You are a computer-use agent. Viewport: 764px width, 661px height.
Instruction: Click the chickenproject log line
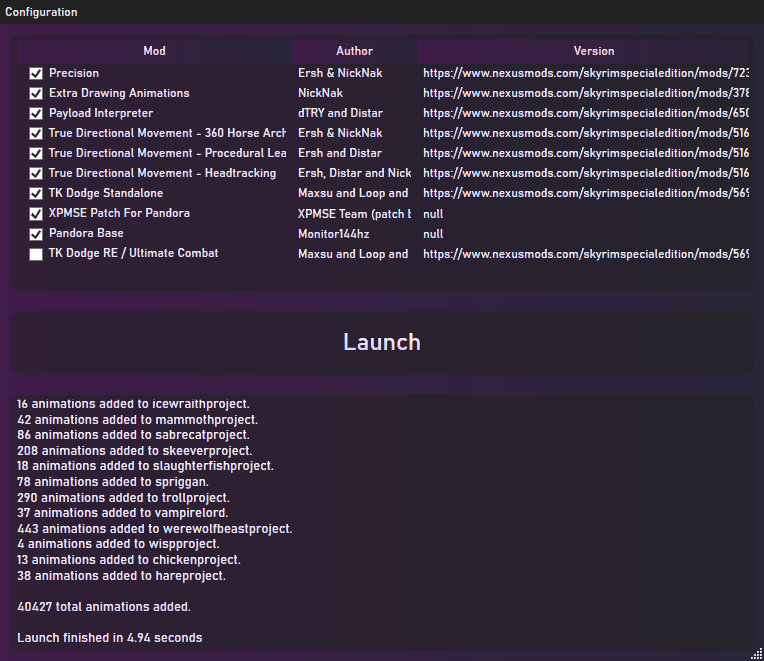(x=129, y=560)
